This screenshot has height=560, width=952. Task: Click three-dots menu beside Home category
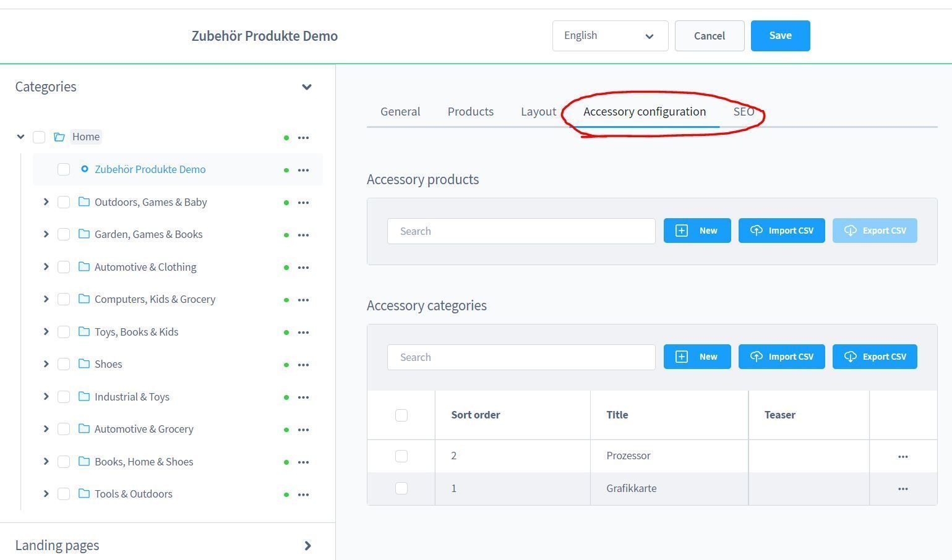[x=303, y=138]
